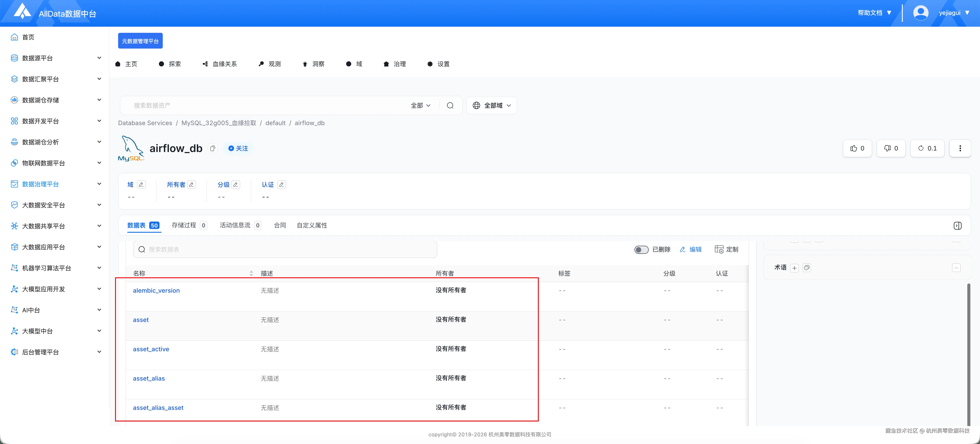
Task: Switch to the 合同 tab
Action: pyautogui.click(x=280, y=226)
